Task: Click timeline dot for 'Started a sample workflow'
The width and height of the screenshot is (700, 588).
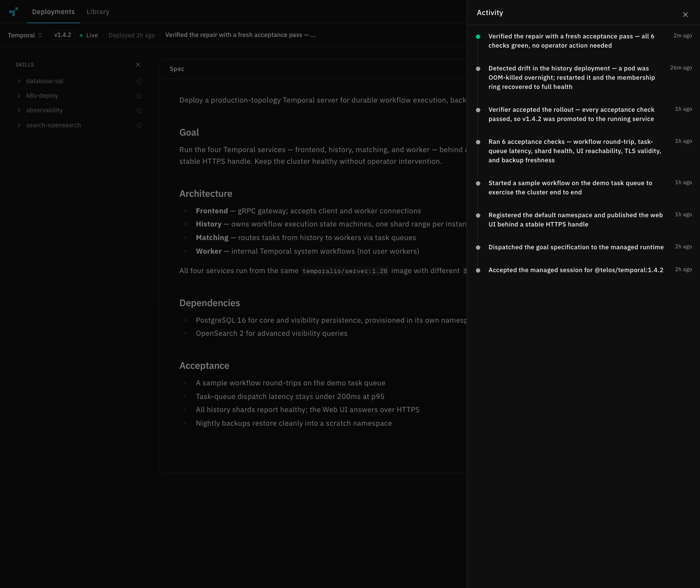Action: tap(478, 183)
